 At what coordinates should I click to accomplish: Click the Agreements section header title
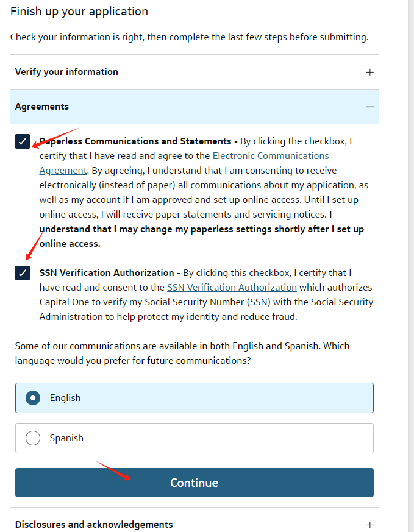[x=41, y=107]
